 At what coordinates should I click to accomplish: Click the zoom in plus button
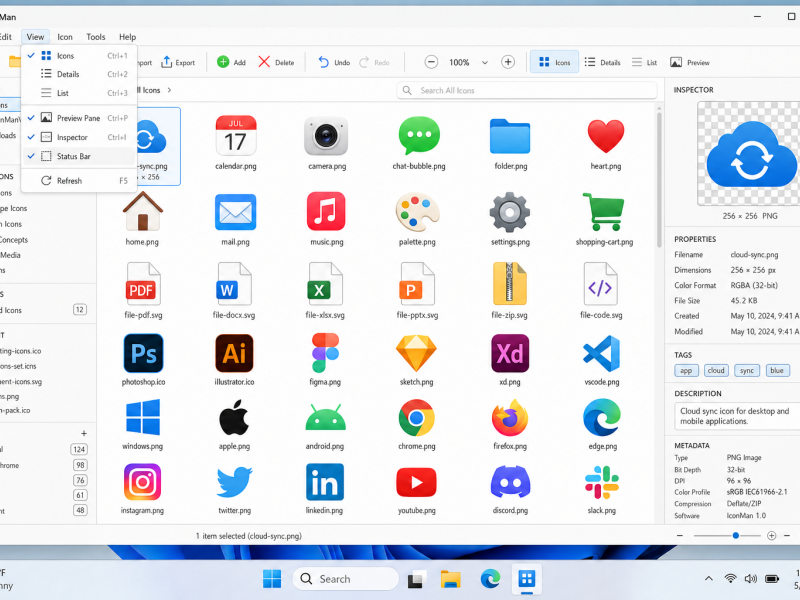coord(508,62)
